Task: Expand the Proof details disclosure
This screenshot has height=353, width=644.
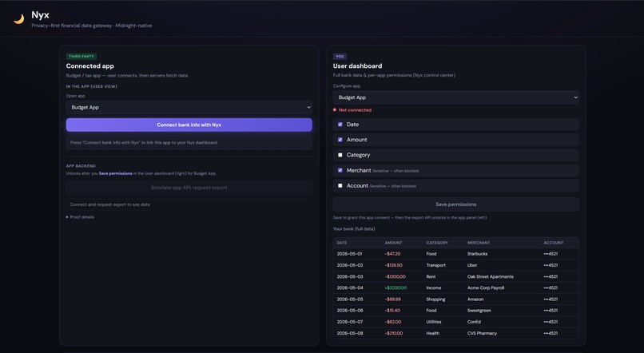Action: 80,216
